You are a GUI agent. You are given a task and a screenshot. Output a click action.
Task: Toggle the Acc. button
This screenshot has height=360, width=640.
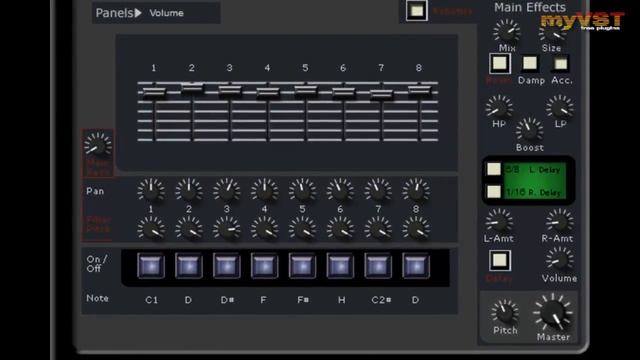(560, 63)
